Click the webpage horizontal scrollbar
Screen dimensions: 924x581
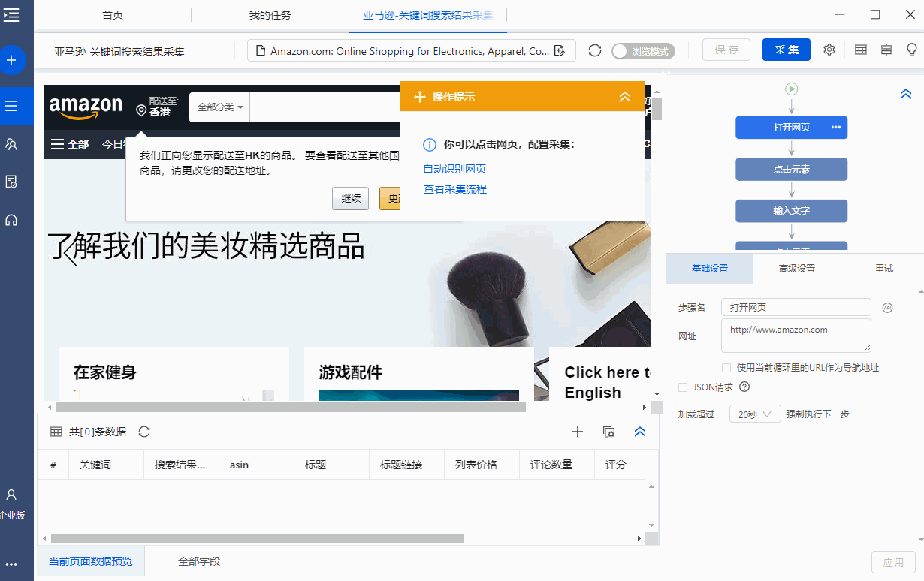pos(290,407)
